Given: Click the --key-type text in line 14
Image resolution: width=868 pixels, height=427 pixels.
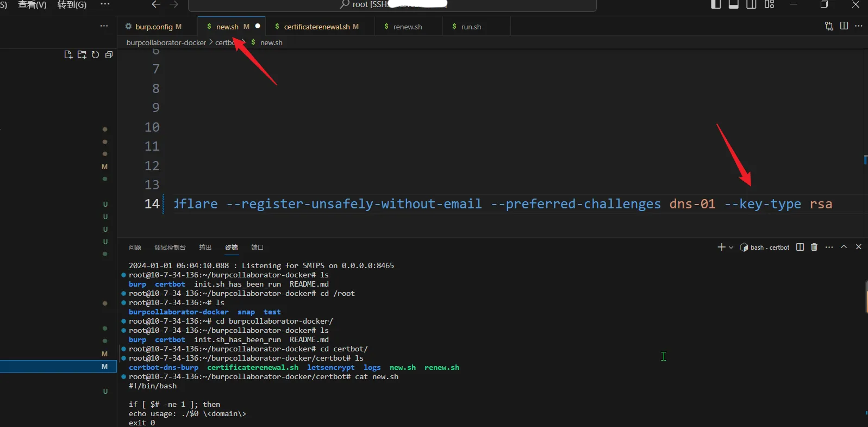Looking at the screenshot, I should (763, 204).
